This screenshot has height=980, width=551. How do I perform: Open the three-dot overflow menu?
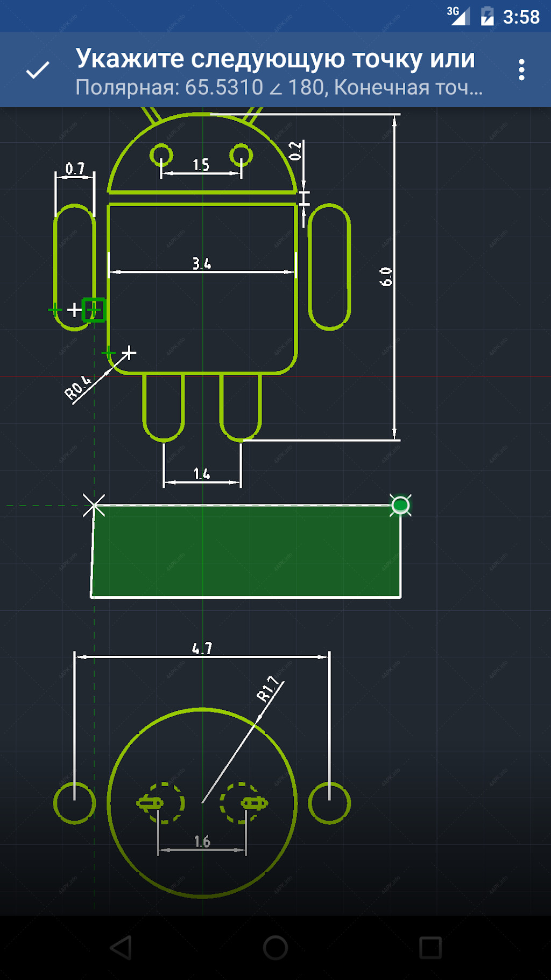click(x=521, y=70)
